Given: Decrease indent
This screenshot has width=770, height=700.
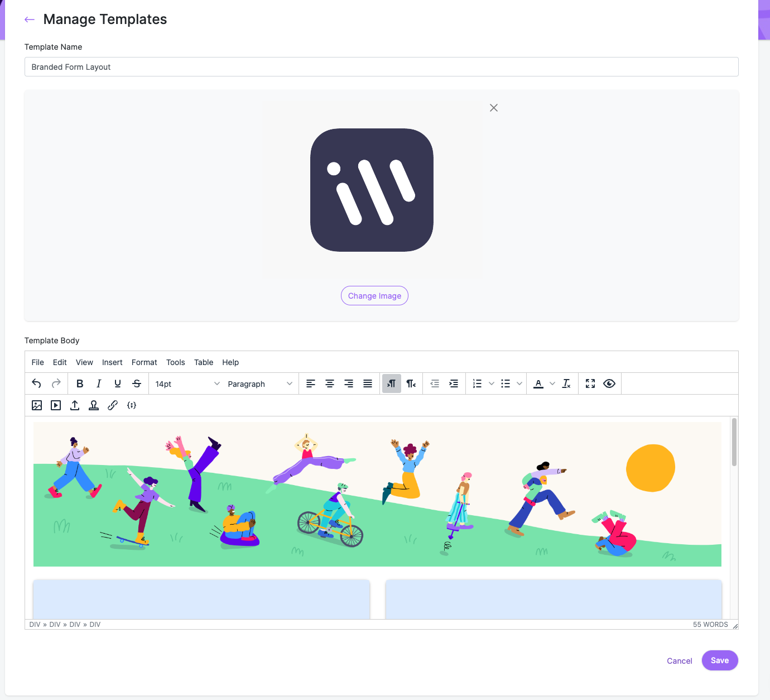Looking at the screenshot, I should 435,383.
